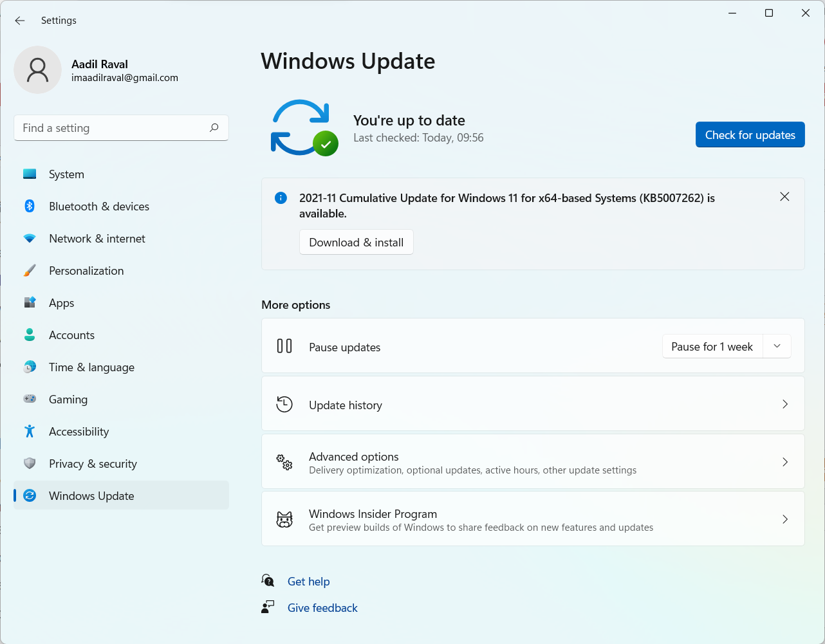This screenshot has height=644, width=825.
Task: Go to Network & internet settings
Action: point(97,239)
